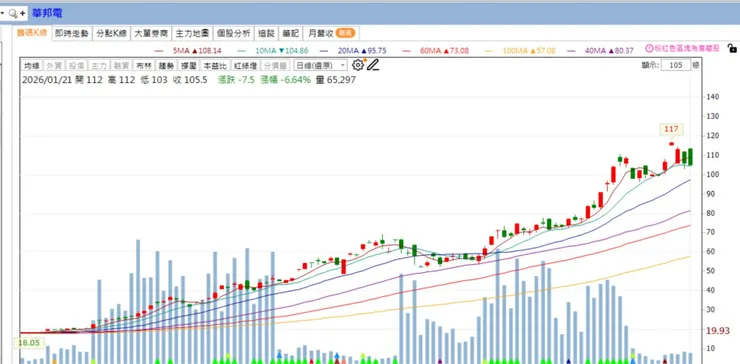Image resolution: width=740 pixels, height=364 pixels.
Task: Click the 顯示 bar count field showing 105
Action: [676, 65]
